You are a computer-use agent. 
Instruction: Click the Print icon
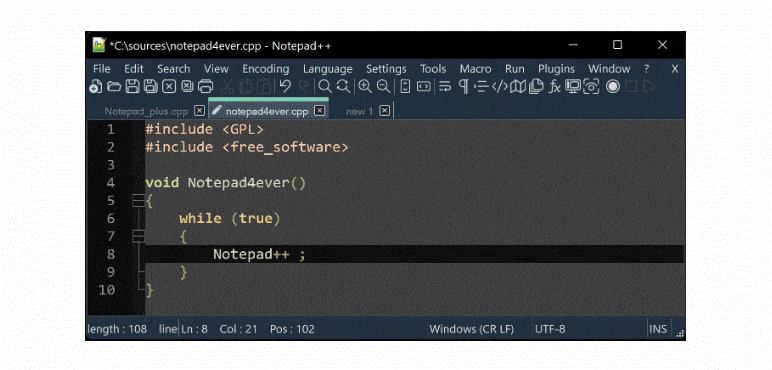205,87
